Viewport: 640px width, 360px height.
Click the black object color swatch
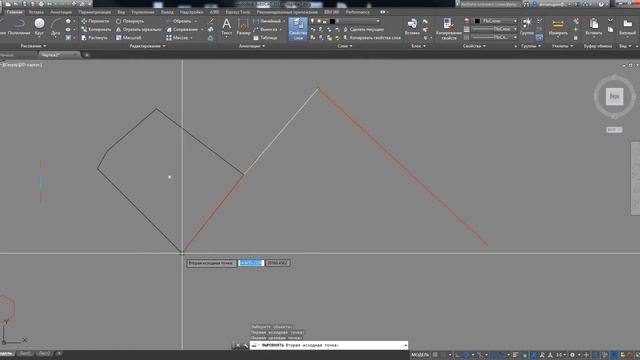pos(477,21)
